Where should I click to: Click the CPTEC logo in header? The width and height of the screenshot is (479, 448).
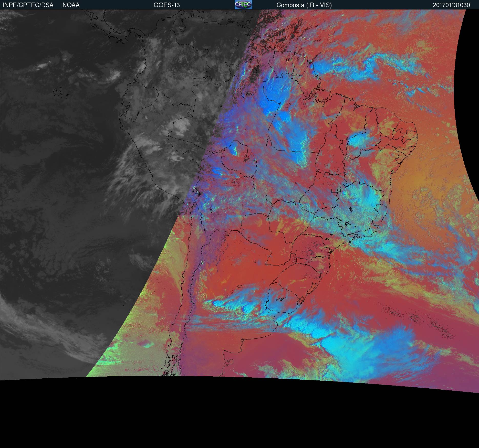tap(243, 5)
